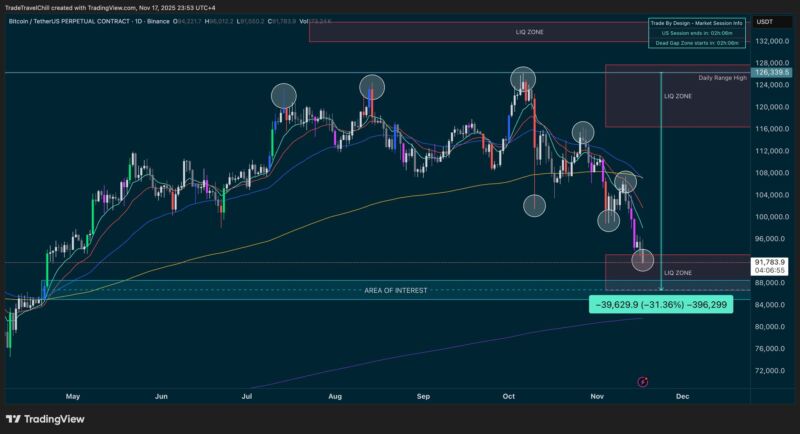The image size is (800, 434).
Task: Click the 76,000.0 price axis label
Action: coord(770,349)
